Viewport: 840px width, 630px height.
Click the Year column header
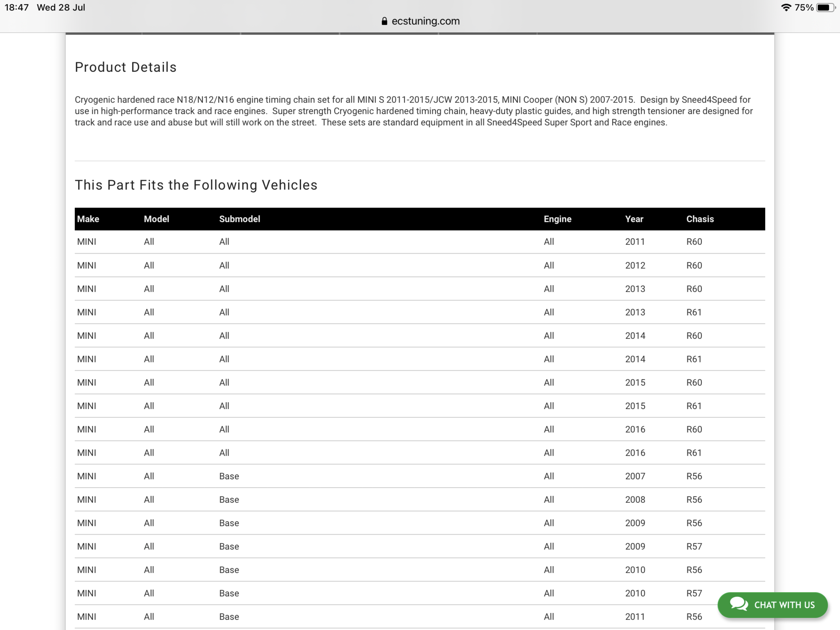tap(634, 219)
